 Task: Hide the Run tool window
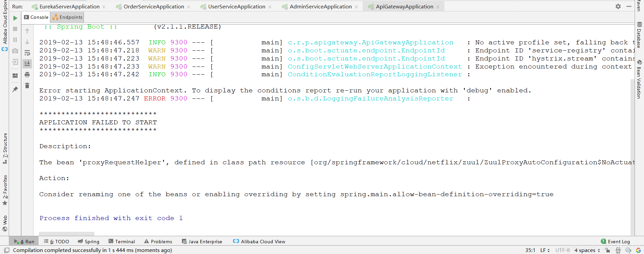[629, 6]
